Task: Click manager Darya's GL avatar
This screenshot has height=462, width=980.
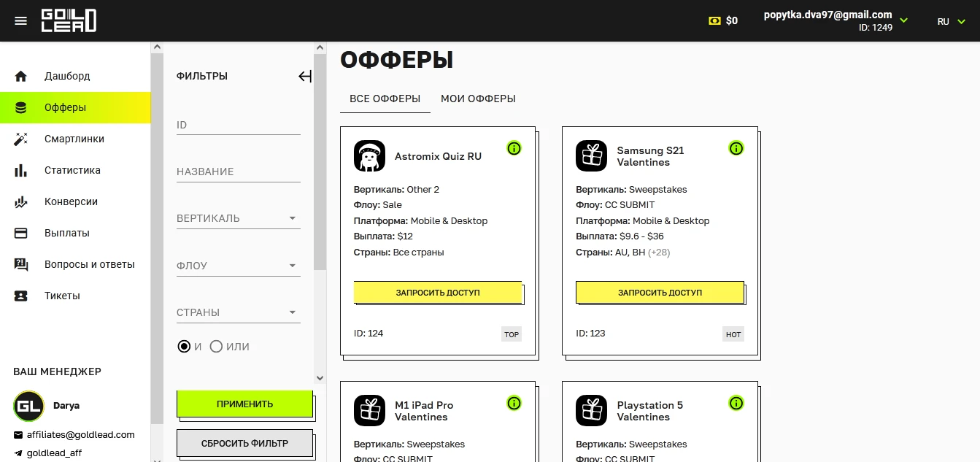Action: click(x=28, y=406)
